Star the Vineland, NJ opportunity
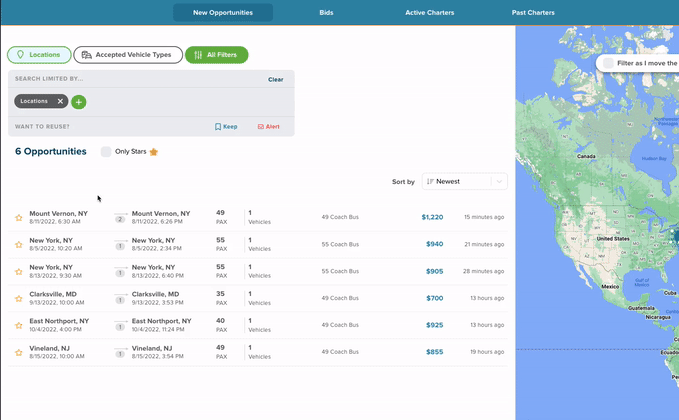679x420 pixels. [19, 352]
